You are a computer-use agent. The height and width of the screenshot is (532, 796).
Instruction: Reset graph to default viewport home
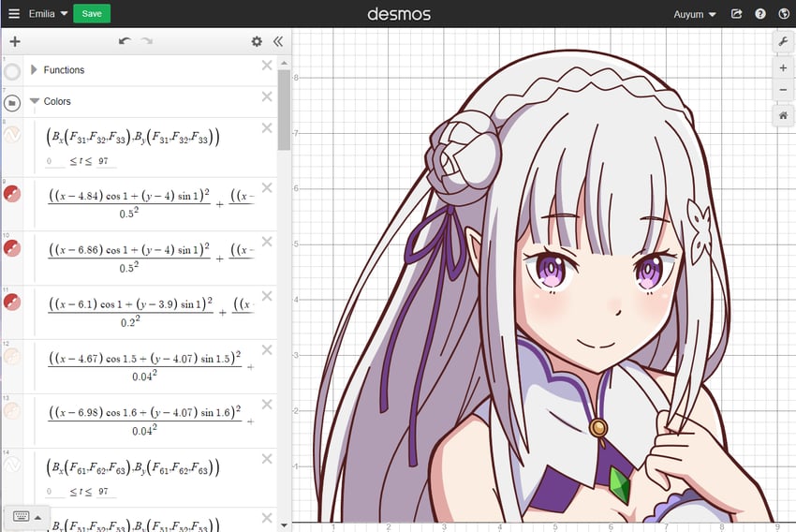[x=783, y=116]
